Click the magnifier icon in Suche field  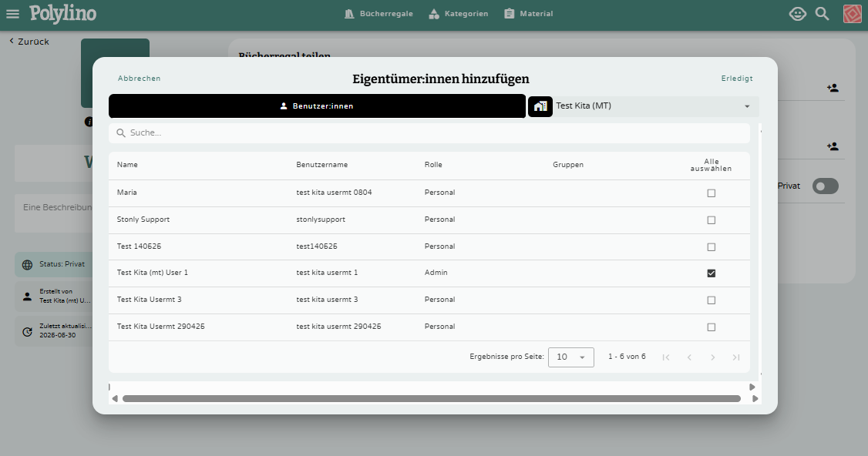121,133
